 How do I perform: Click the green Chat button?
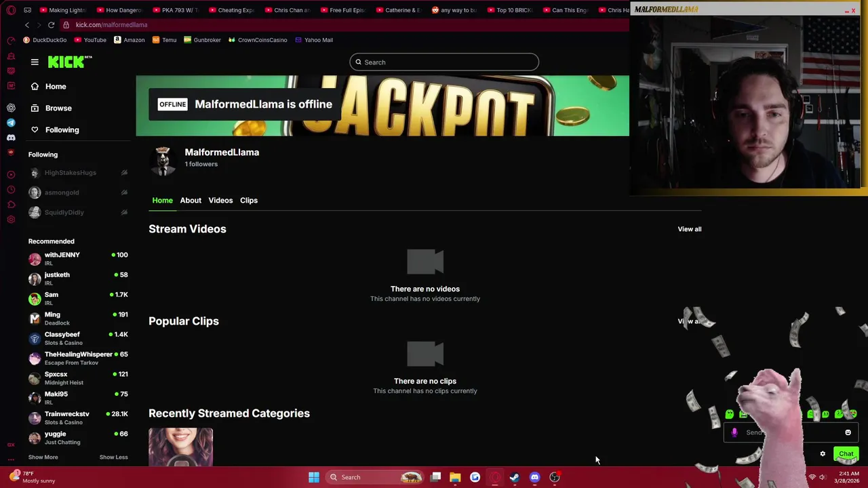pyautogui.click(x=846, y=454)
